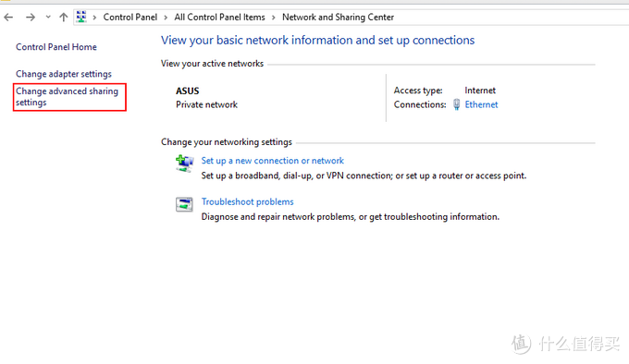Open the Ethernet connection status link
Screen dimensions: 629x364
481,104
